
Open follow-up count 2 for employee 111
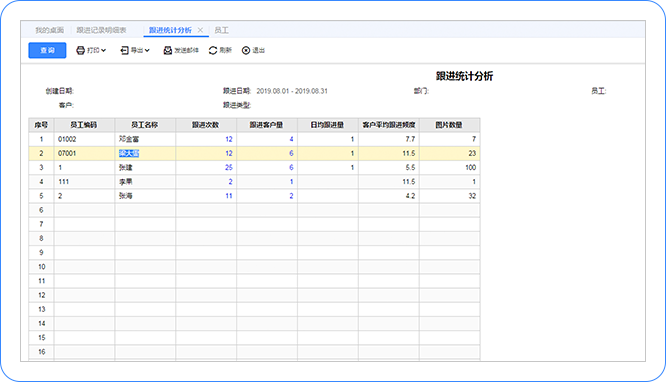230,181
